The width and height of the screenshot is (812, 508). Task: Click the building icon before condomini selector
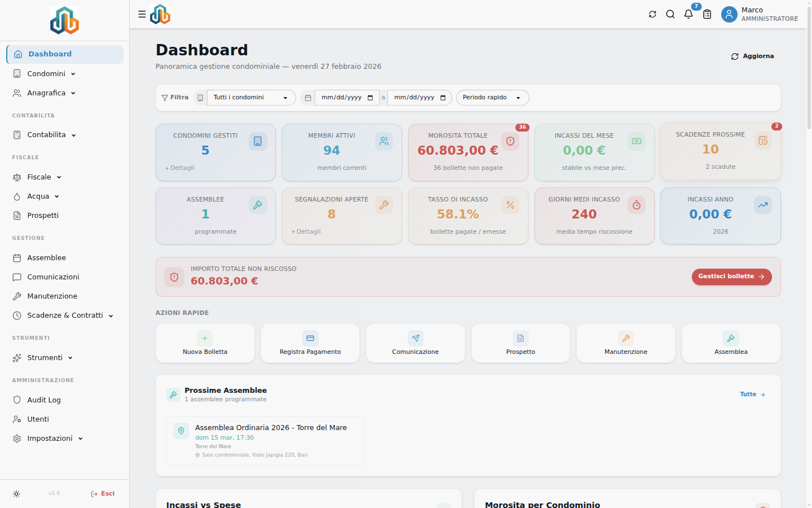pos(200,98)
